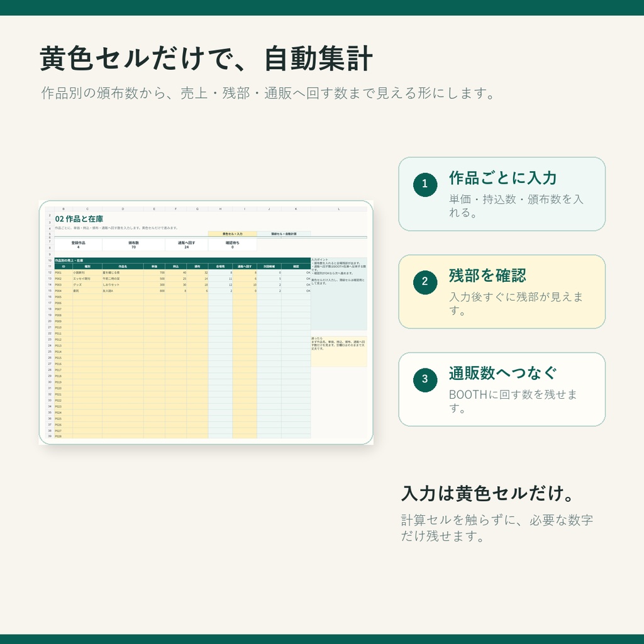This screenshot has width=644, height=644.
Task: Select row number 39 in the sheet
Action: coord(50,436)
